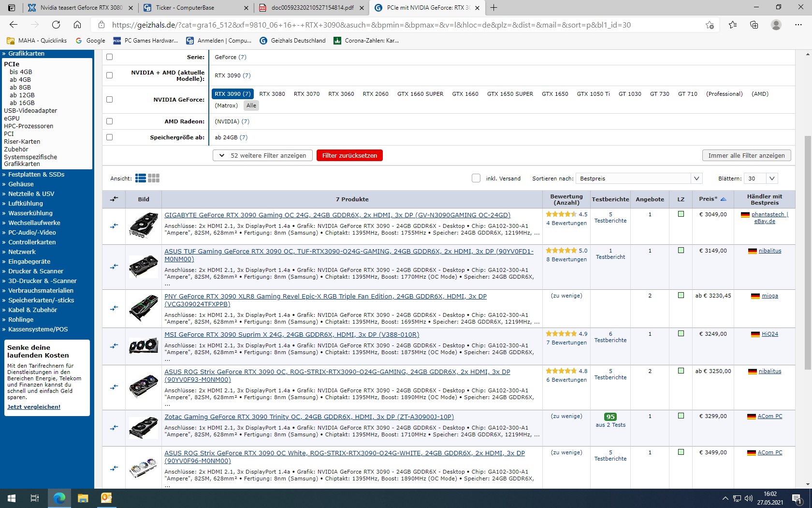Viewport: 812px width, 508px height.
Task: Open Outlook from taskbar
Action: point(106,498)
